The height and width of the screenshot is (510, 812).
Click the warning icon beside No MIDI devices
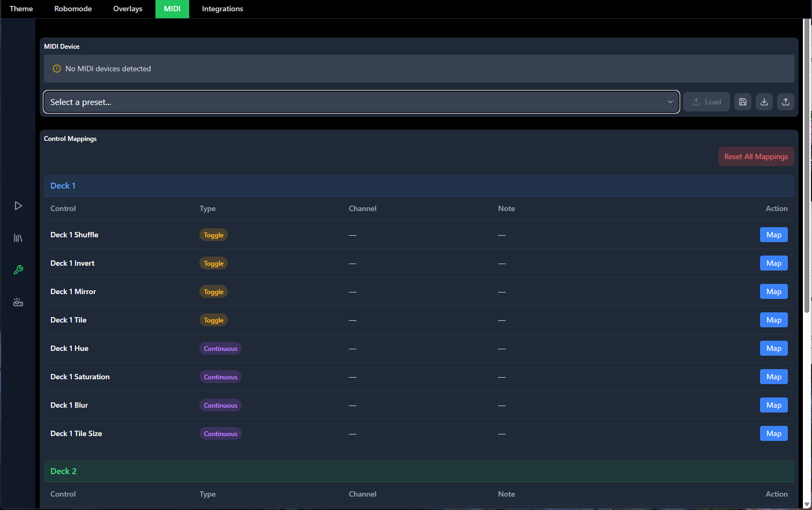pyautogui.click(x=57, y=69)
